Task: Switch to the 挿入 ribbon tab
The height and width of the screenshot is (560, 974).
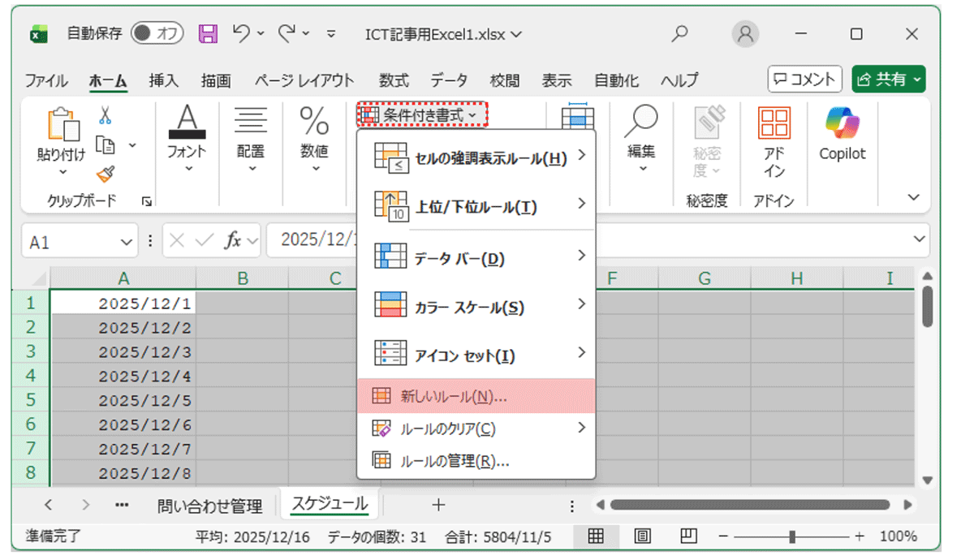Action: click(163, 80)
